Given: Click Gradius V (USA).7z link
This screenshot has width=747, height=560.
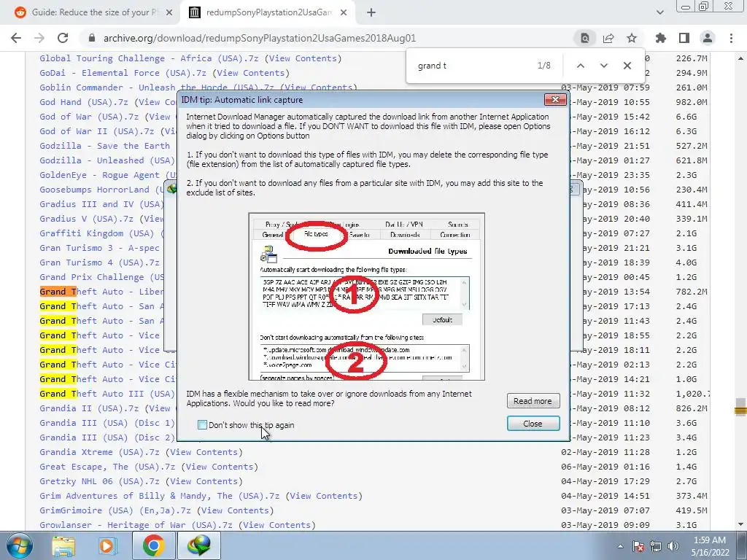Looking at the screenshot, I should coord(86,219).
